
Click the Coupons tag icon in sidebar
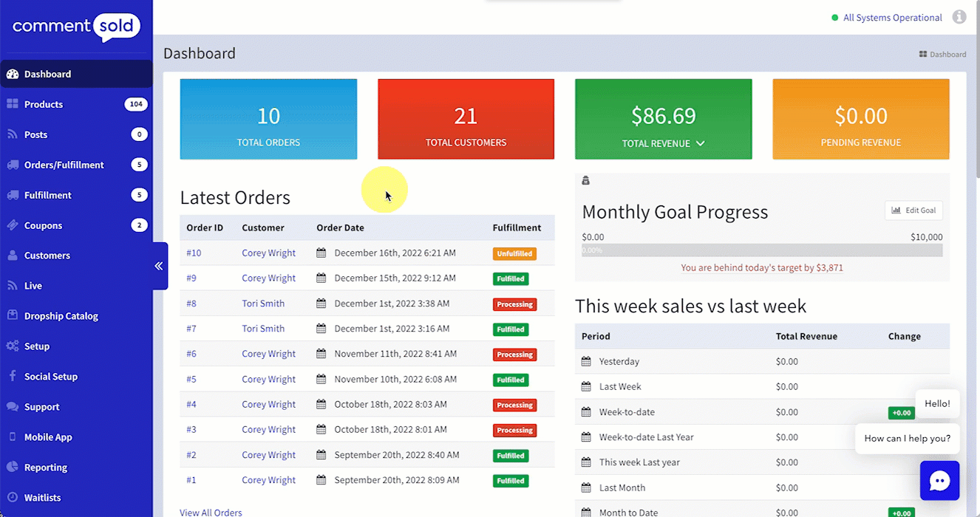tap(13, 225)
